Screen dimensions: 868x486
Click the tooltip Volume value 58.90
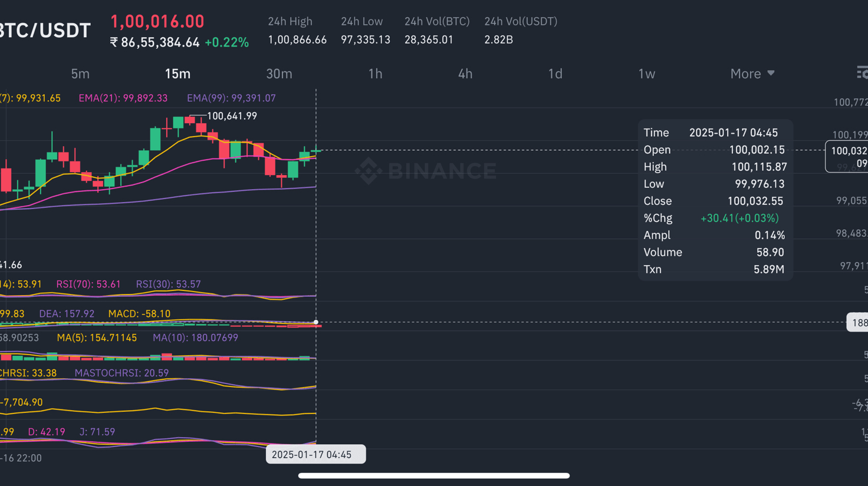coord(770,252)
